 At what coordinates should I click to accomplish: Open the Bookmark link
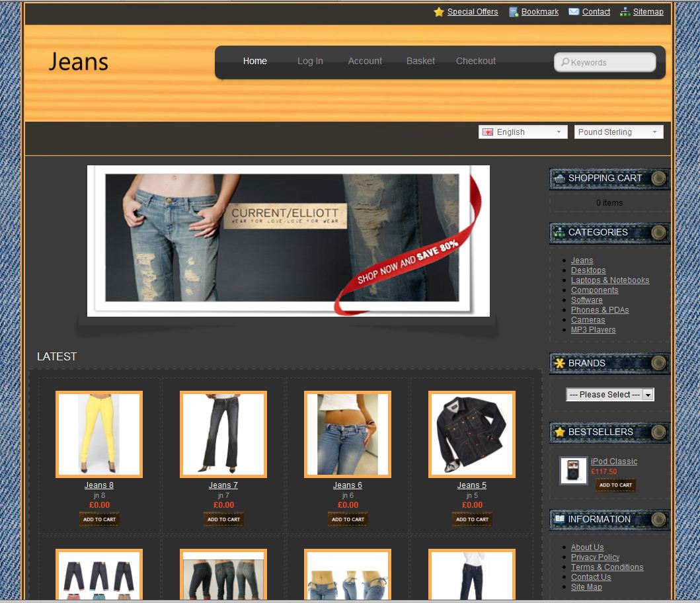pos(540,12)
